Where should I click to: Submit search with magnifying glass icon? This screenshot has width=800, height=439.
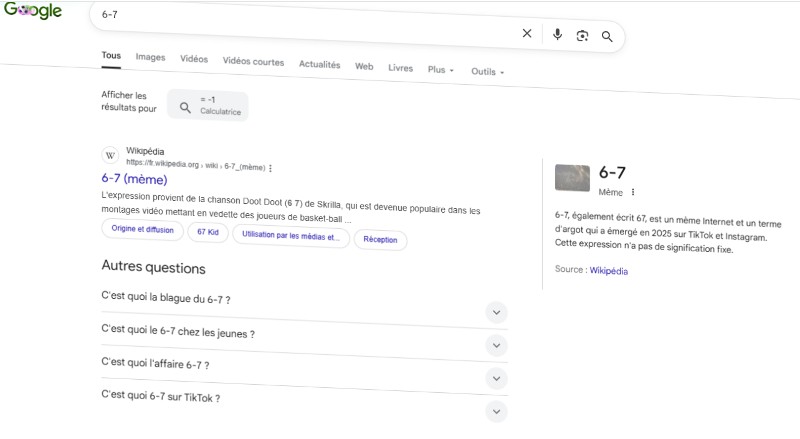[607, 36]
